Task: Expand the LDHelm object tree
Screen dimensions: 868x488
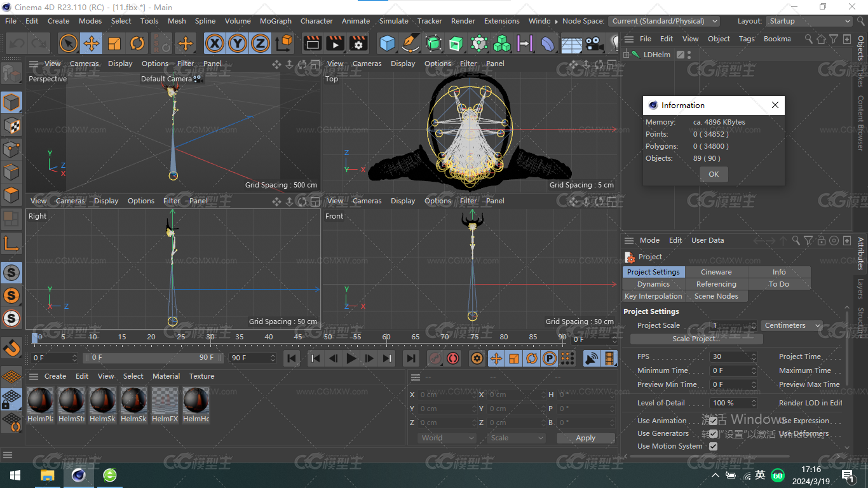Action: point(627,55)
